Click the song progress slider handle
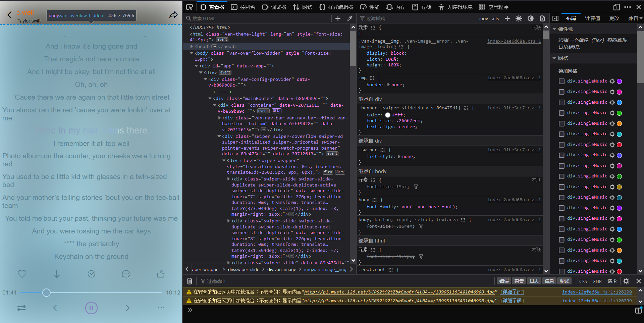Screen dimensions: 644x323 46,292
